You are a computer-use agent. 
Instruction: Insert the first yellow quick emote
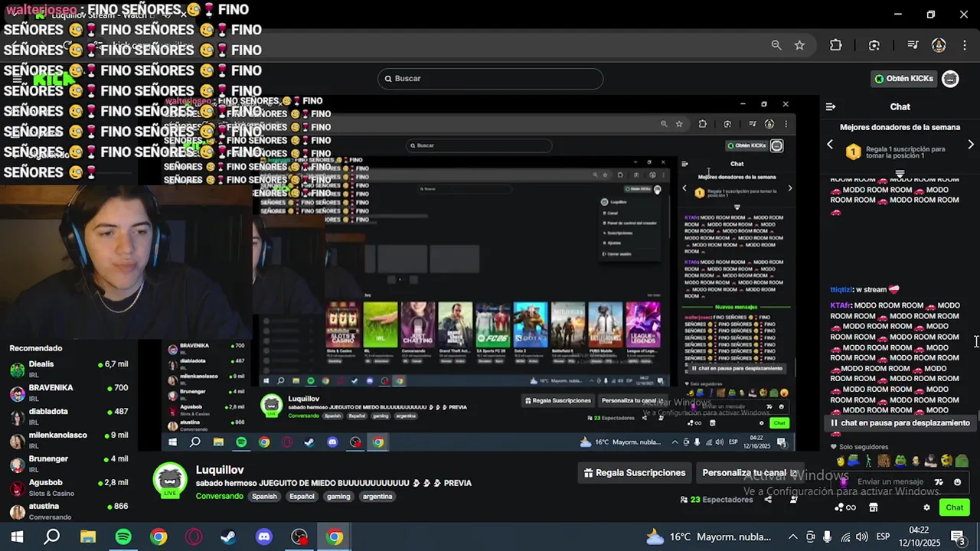click(x=841, y=461)
